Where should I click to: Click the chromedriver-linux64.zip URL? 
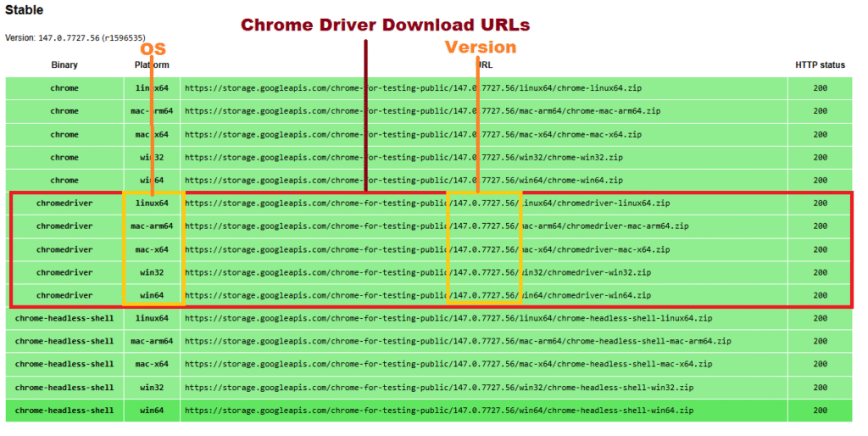pyautogui.click(x=427, y=204)
